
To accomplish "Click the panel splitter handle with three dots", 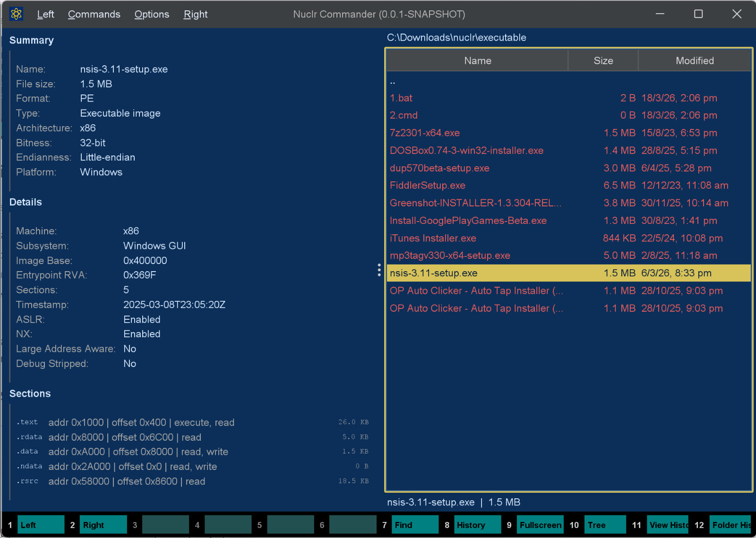I will tap(379, 270).
